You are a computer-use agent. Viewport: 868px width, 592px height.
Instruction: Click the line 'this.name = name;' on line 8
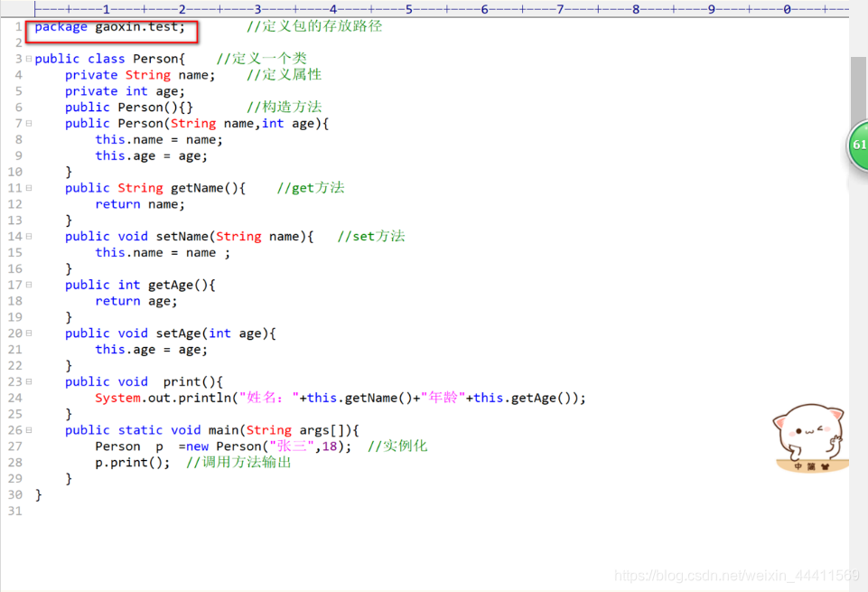coord(159,139)
